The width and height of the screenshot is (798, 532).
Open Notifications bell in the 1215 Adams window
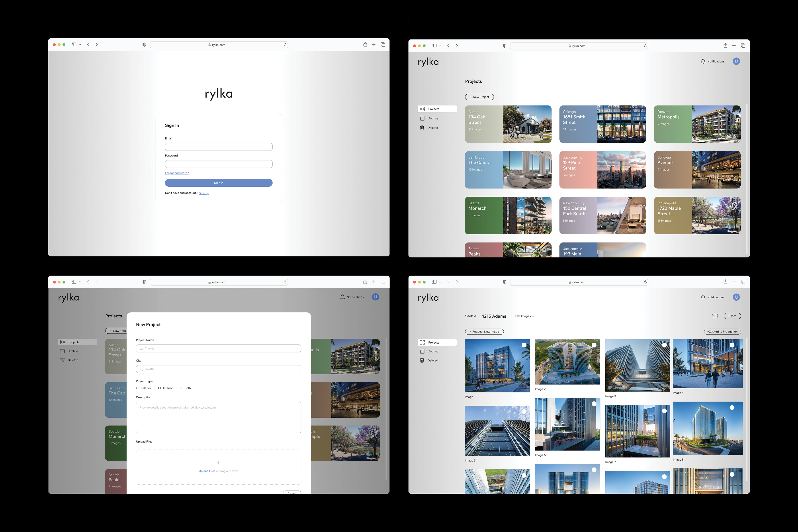703,297
